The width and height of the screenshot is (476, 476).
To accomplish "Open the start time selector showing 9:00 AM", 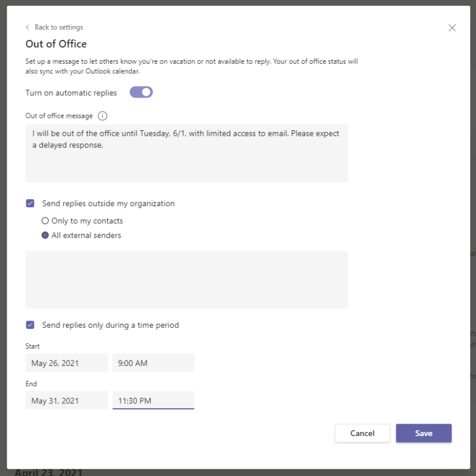I will point(153,362).
